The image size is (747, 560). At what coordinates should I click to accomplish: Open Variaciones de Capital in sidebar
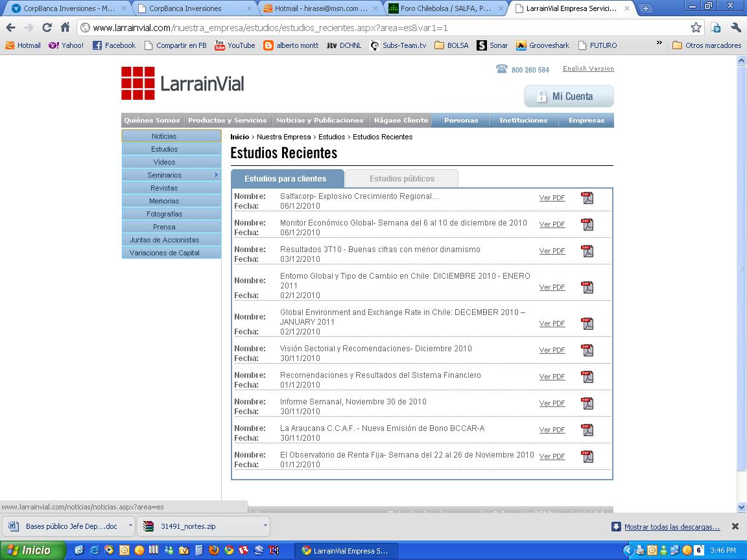[171, 253]
